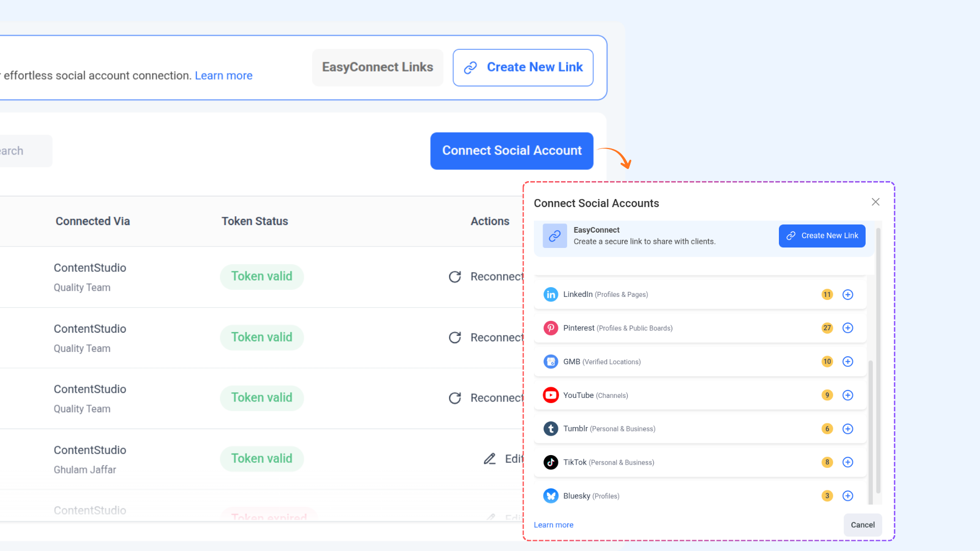Click the Bluesky butterfly logo icon
Viewport: 980px width, 551px height.
[x=551, y=496]
